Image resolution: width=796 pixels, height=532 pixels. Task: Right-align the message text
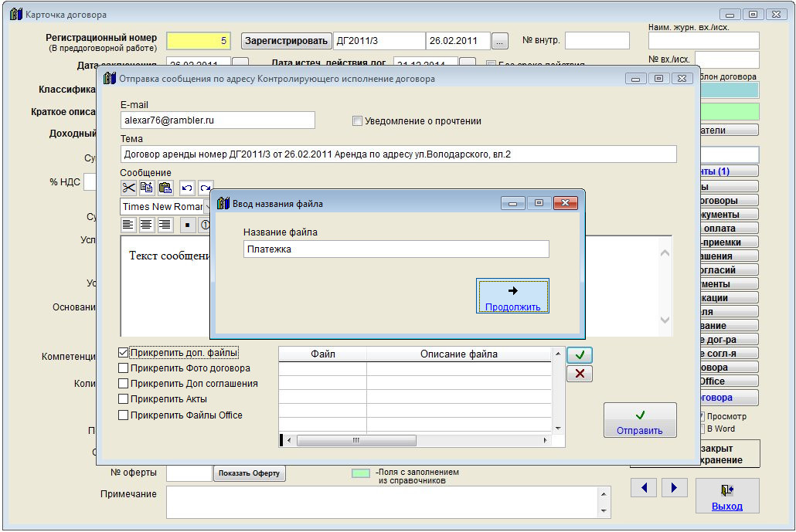pos(165,225)
